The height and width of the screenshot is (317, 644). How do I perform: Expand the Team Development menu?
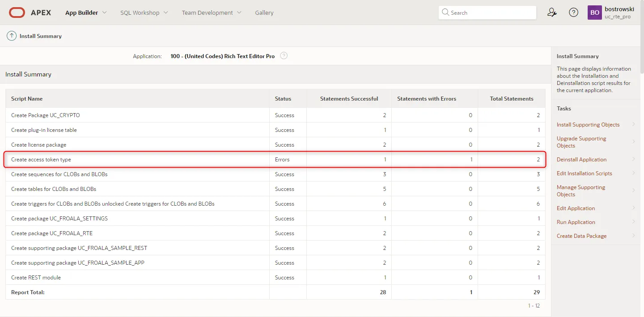tap(212, 13)
